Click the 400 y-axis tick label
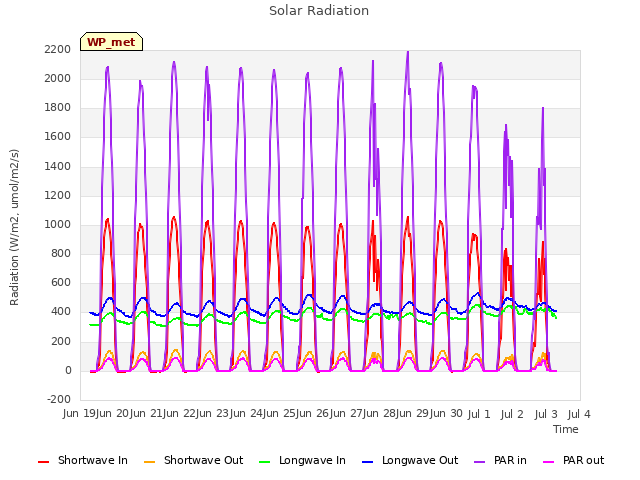 61,312
